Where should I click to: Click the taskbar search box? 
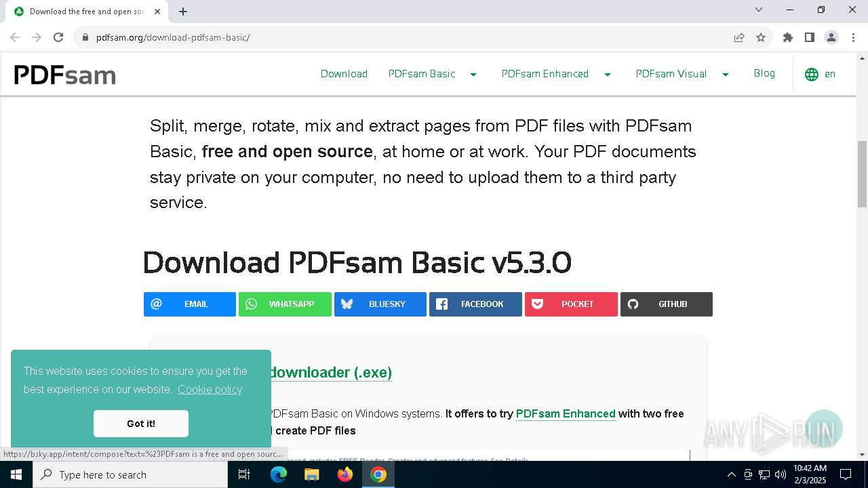coord(130,474)
